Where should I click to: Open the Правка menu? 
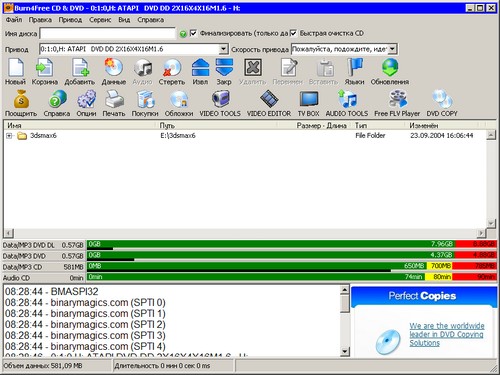[x=40, y=20]
